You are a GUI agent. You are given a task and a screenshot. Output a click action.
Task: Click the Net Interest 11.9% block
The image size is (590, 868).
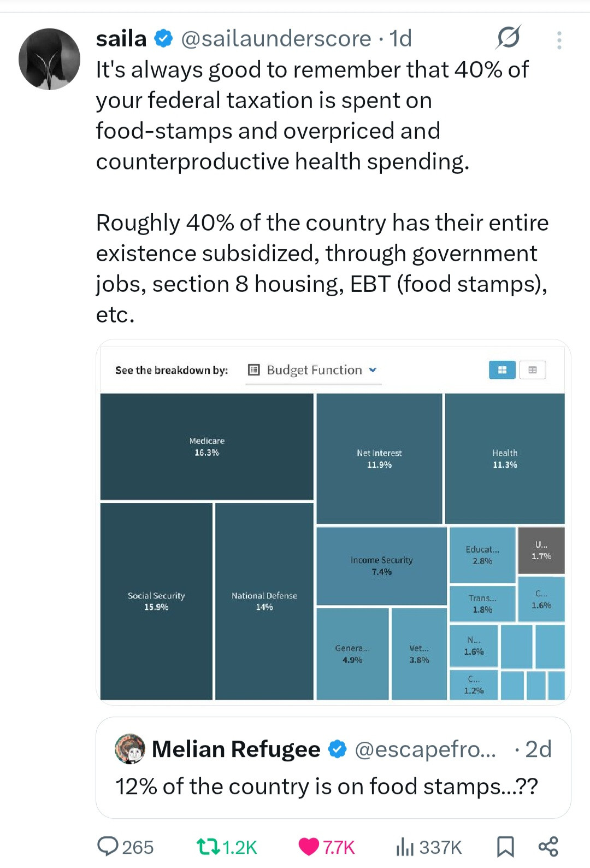click(379, 459)
